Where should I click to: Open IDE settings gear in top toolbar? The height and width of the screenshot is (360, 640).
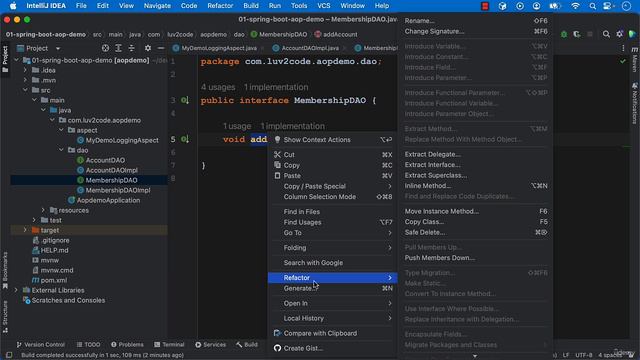tap(620, 34)
